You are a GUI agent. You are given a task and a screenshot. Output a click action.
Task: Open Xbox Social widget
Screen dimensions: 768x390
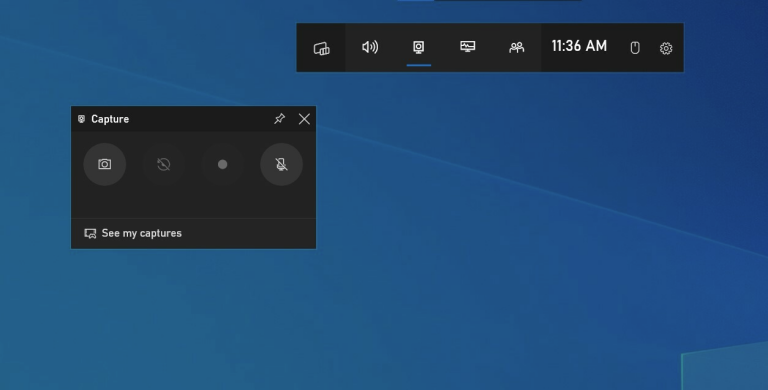click(x=517, y=47)
